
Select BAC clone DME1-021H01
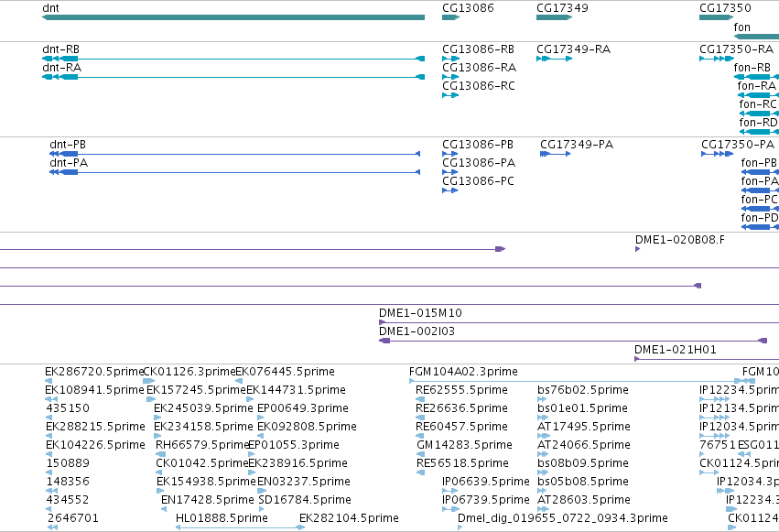(x=707, y=359)
